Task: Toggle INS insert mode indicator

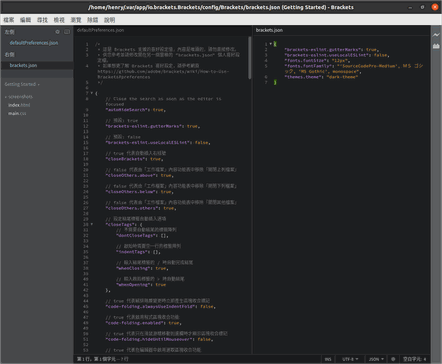Action: (x=328, y=359)
